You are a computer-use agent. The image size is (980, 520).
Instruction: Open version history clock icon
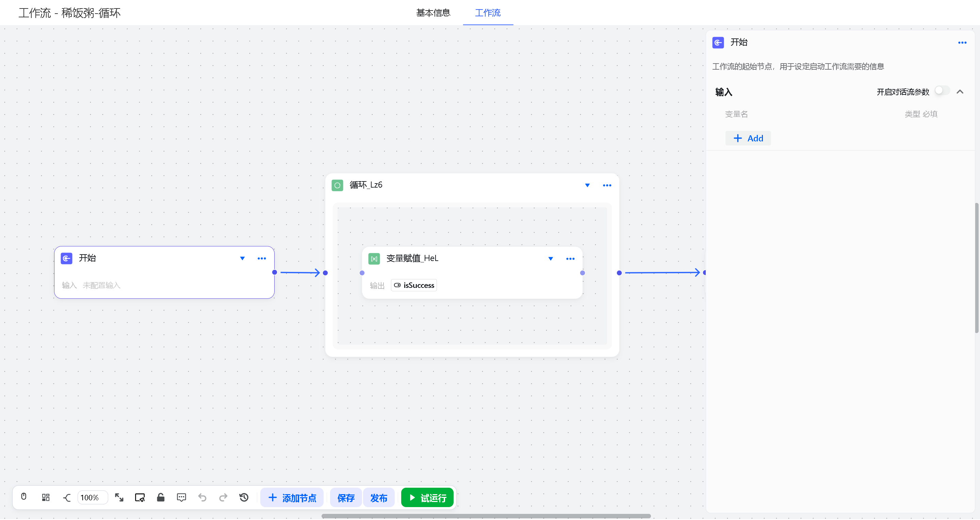click(244, 498)
